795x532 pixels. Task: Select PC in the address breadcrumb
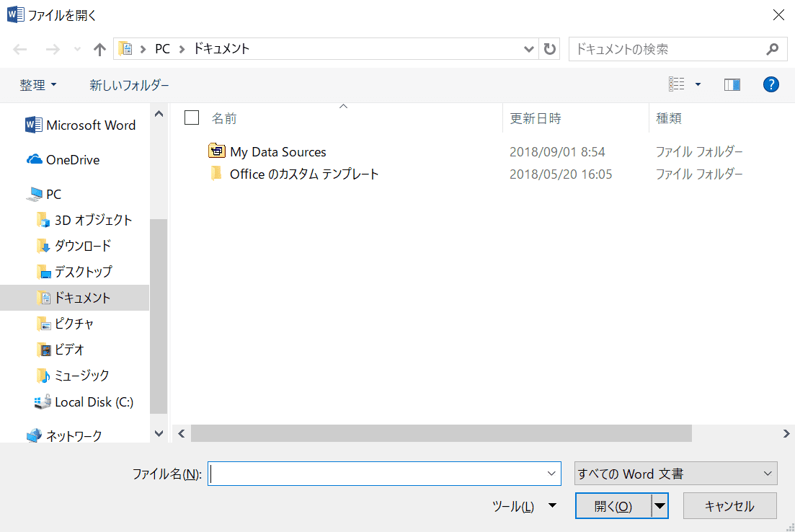pyautogui.click(x=162, y=49)
